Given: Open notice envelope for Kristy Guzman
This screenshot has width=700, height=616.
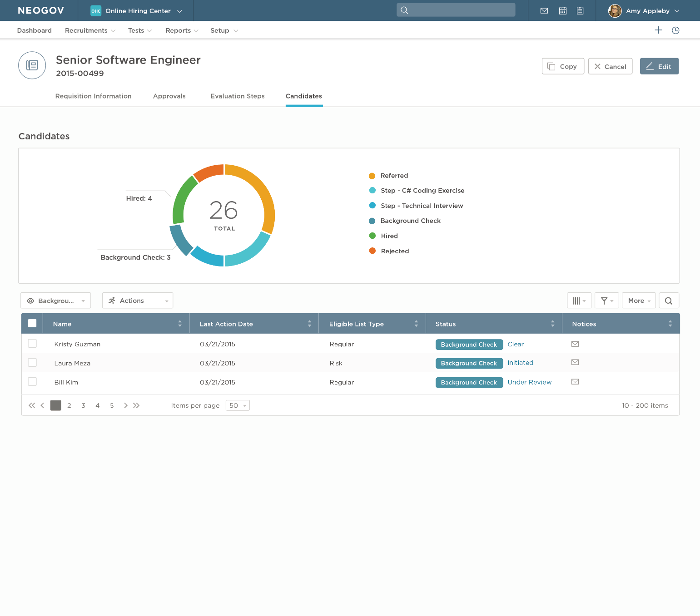Looking at the screenshot, I should coord(575,344).
